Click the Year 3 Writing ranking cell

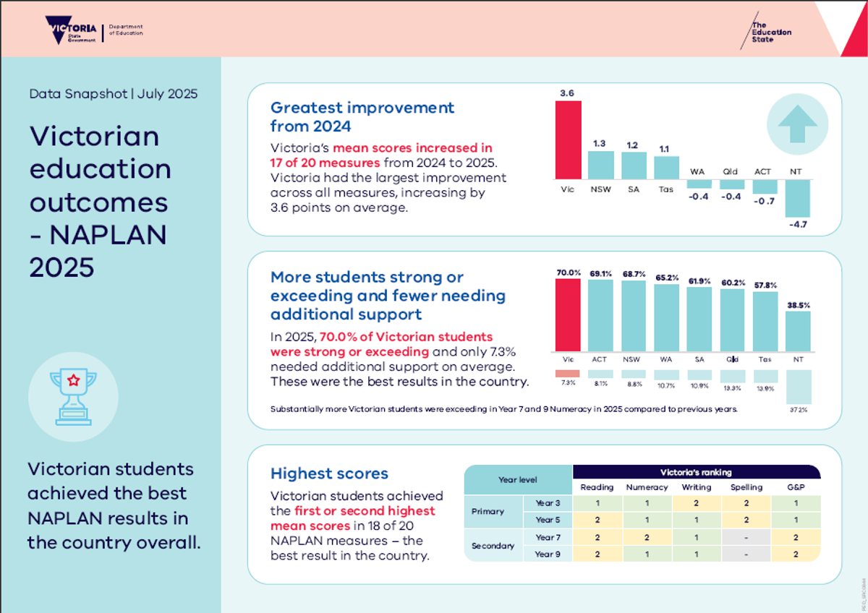[x=697, y=503]
